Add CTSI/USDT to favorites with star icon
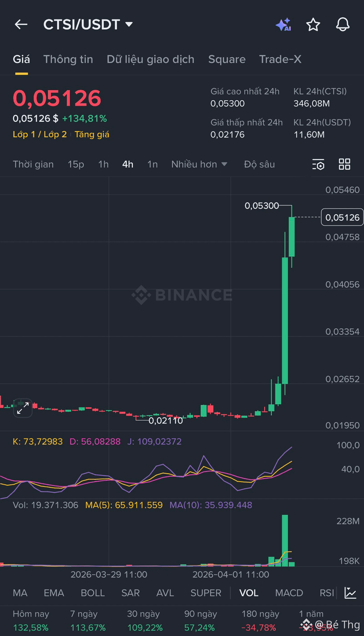This screenshot has width=364, height=636. (313, 25)
